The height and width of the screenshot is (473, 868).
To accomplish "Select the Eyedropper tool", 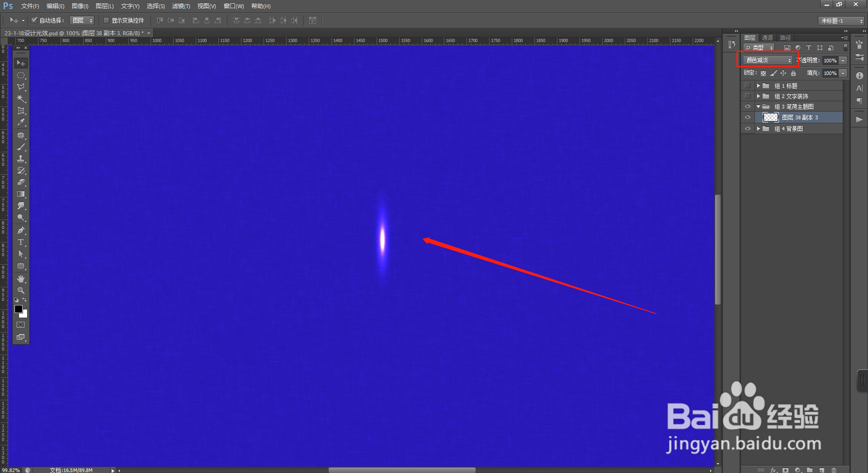I will [x=21, y=122].
